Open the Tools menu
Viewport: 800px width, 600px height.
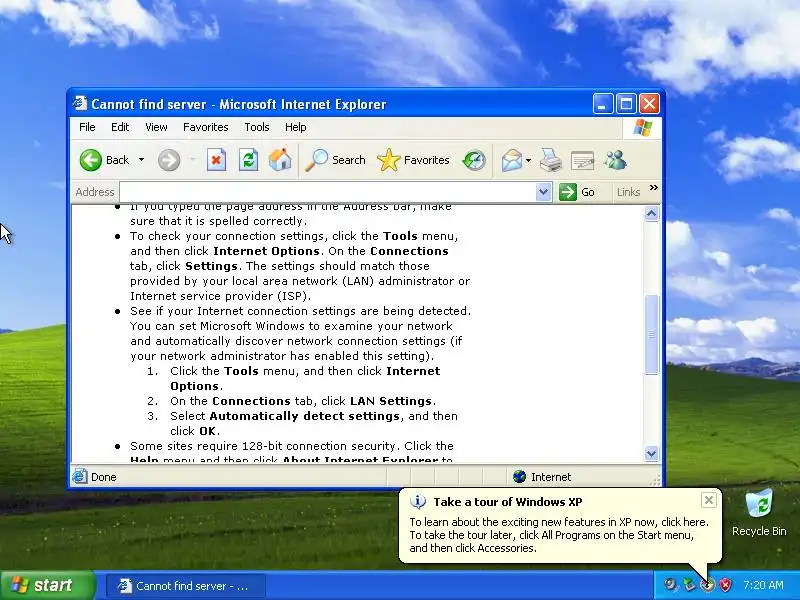(257, 127)
